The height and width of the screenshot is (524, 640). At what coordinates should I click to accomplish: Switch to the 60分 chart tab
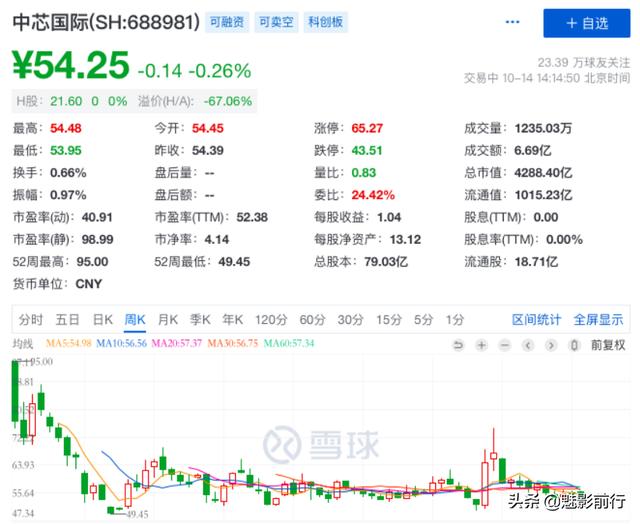[x=312, y=320]
